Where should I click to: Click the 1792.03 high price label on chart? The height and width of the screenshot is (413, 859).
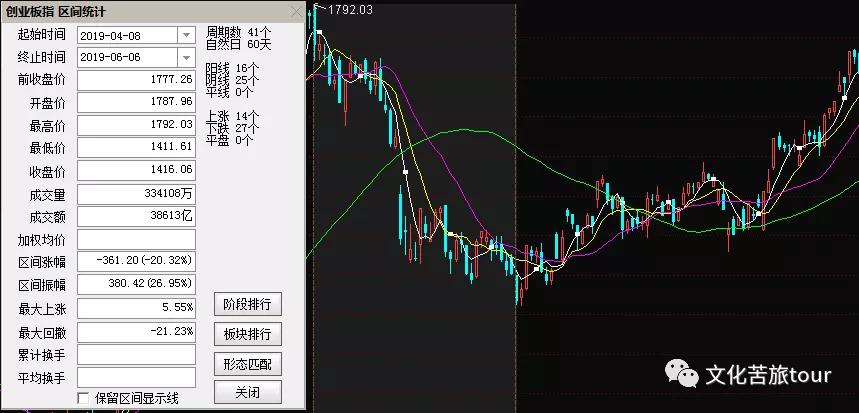tap(350, 10)
